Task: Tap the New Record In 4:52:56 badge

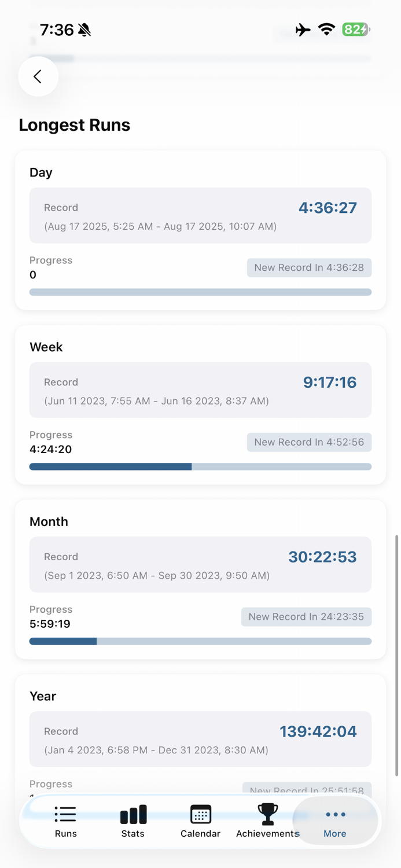Action: [x=309, y=442]
